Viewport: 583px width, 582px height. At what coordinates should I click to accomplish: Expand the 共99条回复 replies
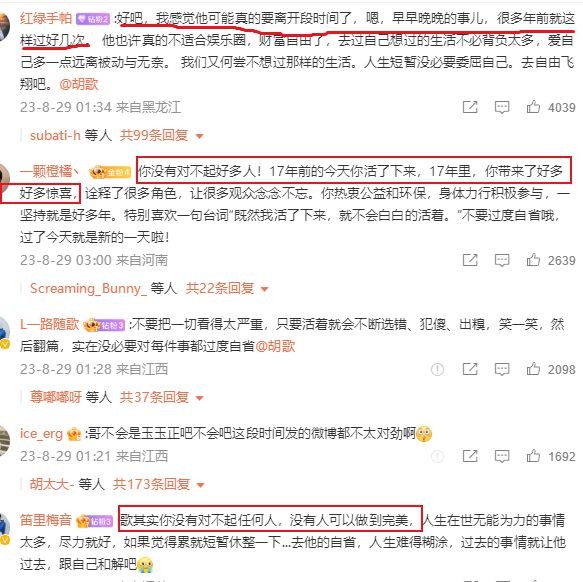coord(161,135)
